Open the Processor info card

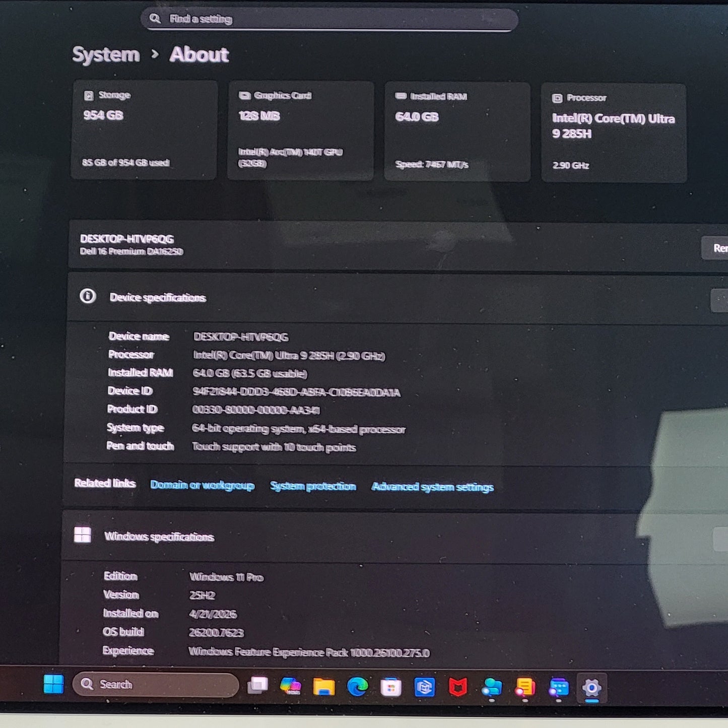click(x=614, y=133)
